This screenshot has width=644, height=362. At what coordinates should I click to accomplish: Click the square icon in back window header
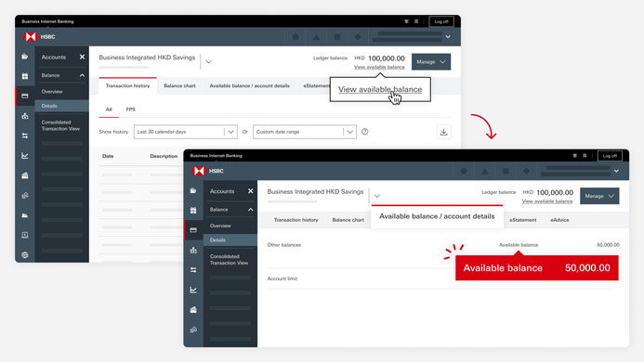[x=336, y=37]
